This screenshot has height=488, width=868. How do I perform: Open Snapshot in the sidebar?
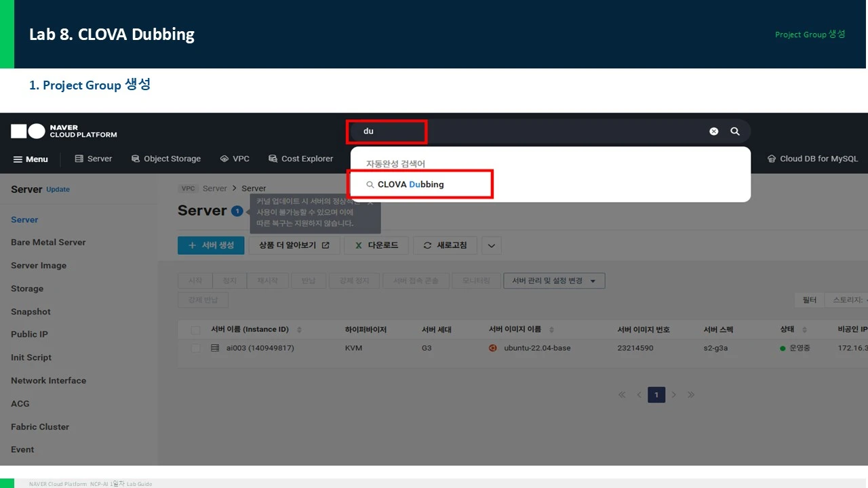point(31,312)
